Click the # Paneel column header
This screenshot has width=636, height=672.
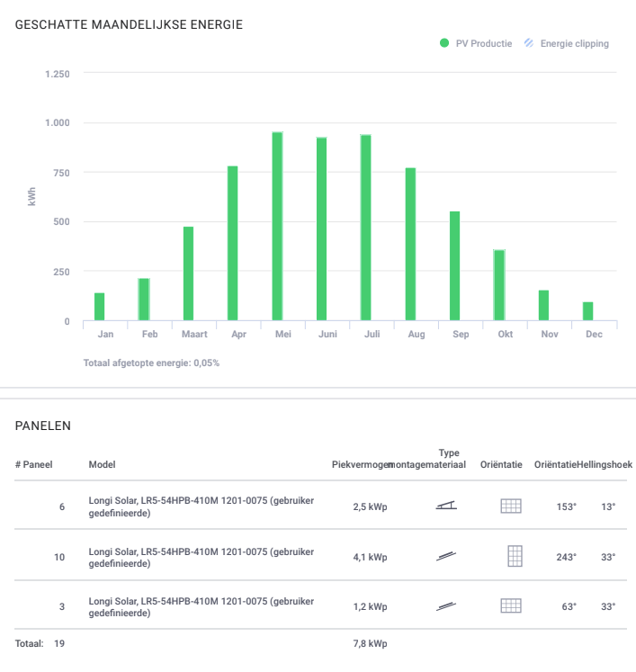(x=34, y=464)
